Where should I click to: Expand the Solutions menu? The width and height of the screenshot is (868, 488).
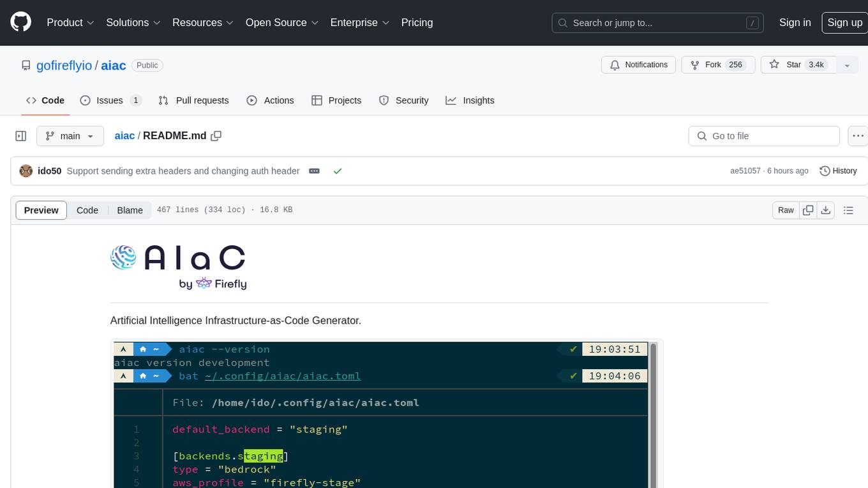[133, 22]
